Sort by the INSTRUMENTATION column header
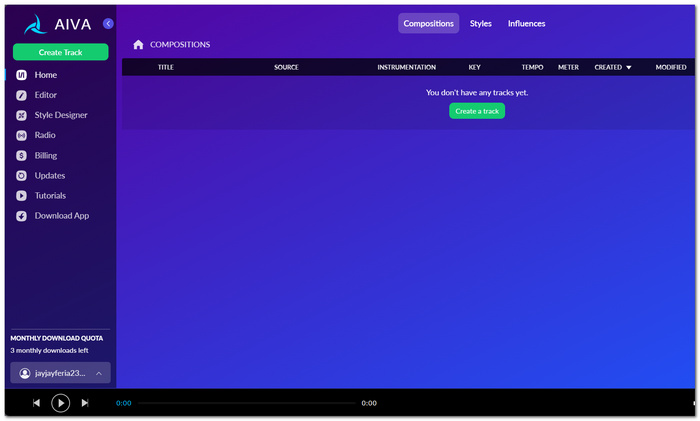 click(406, 67)
